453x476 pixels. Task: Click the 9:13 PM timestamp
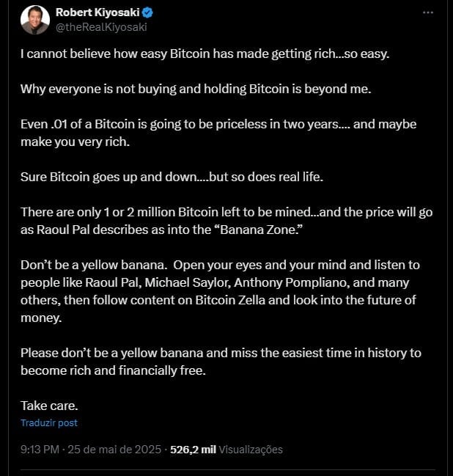pyautogui.click(x=40, y=450)
